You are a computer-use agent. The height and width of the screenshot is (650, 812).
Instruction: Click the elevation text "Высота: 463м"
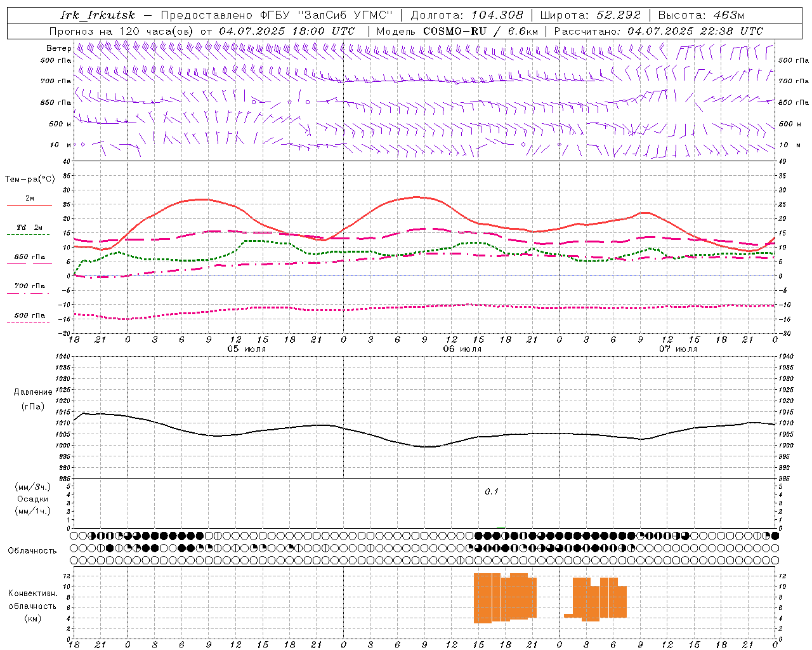[x=701, y=15]
